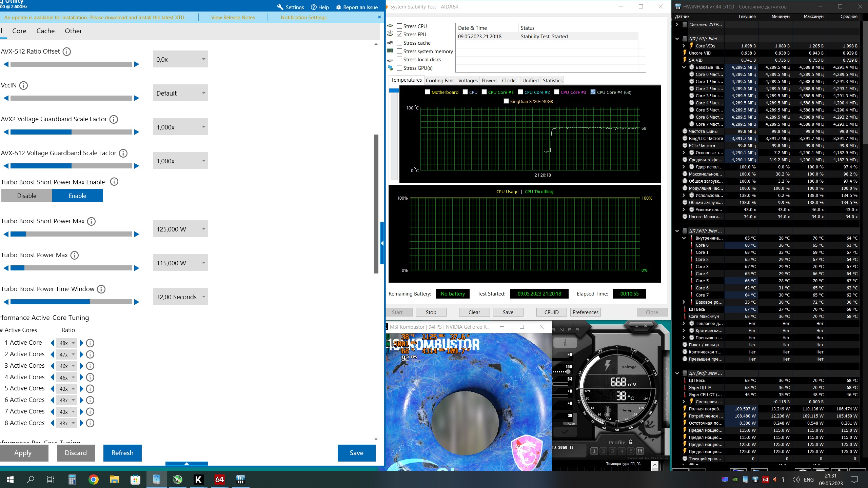Click the save-profile floppy icon in MSI Afterburner
The height and width of the screenshot is (488, 868).
640,451
